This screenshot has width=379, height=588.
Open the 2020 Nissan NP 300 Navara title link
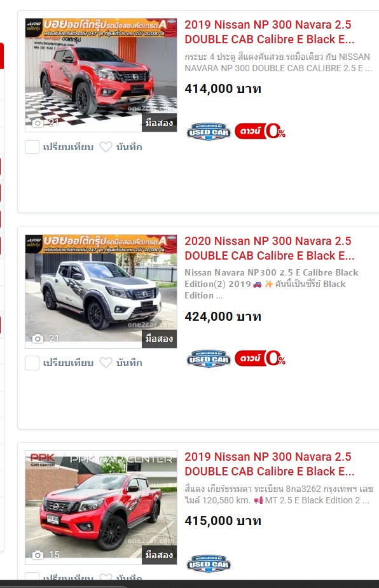pos(269,248)
